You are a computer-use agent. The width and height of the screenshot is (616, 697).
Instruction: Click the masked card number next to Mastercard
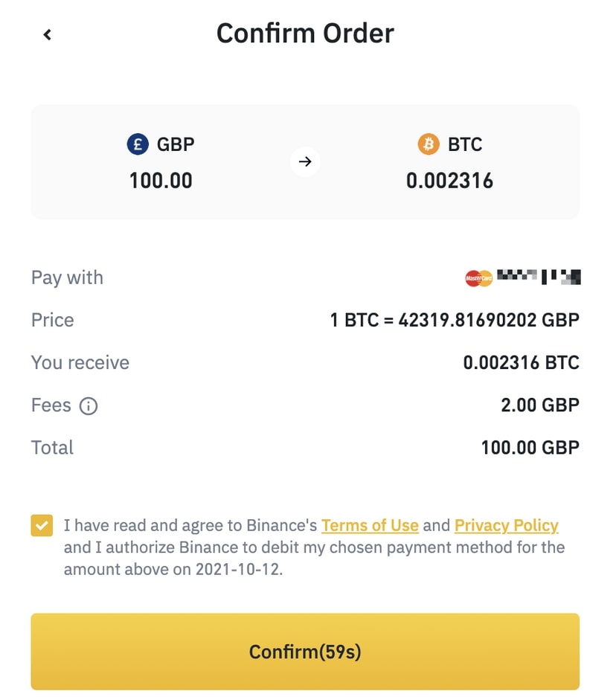(x=539, y=277)
